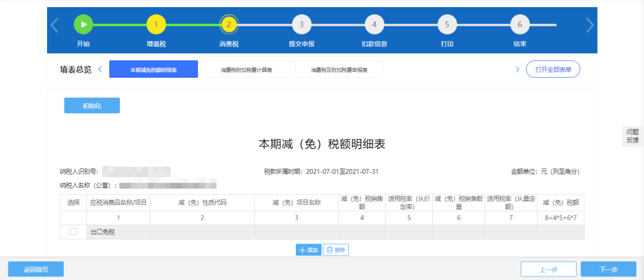Go to step 4 扣款信息 circle
Screen dimensions: 644x280
[x=374, y=24]
